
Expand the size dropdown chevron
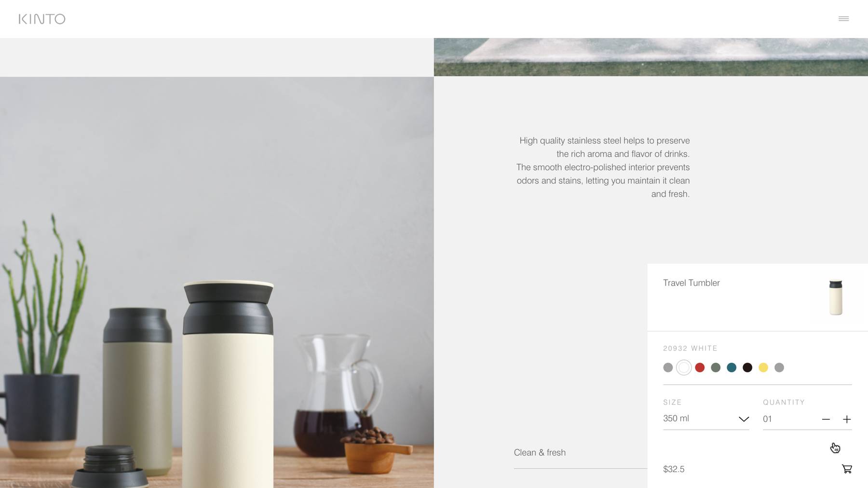pos(744,419)
